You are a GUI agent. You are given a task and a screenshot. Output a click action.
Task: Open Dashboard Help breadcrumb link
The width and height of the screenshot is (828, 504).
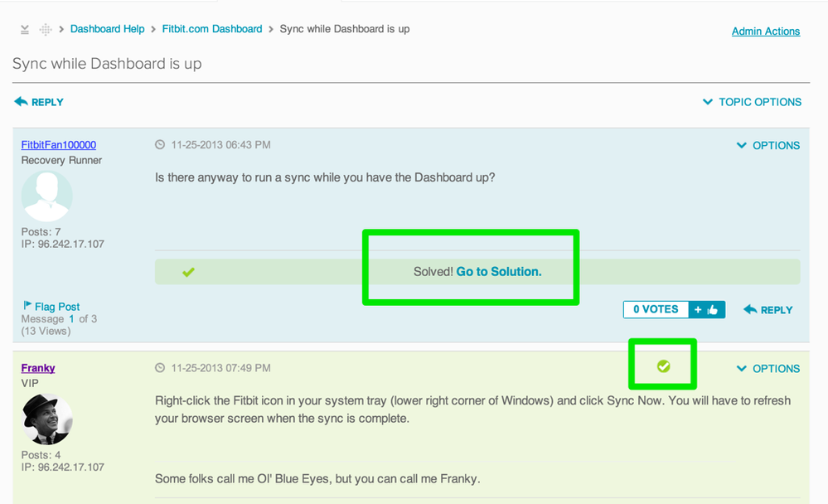[x=107, y=29]
